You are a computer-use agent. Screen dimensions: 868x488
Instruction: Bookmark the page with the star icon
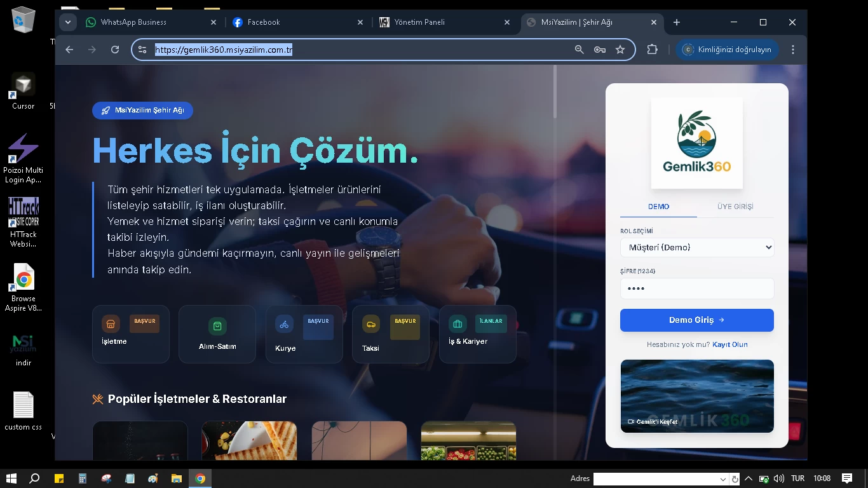pyautogui.click(x=620, y=49)
